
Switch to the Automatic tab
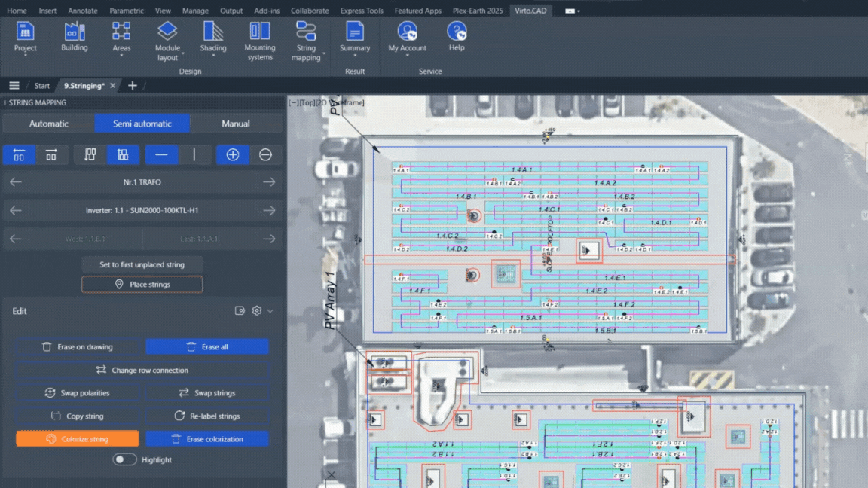[x=49, y=124]
